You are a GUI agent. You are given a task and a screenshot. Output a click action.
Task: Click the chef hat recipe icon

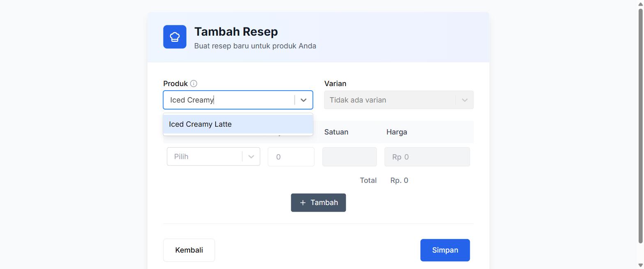tap(175, 36)
